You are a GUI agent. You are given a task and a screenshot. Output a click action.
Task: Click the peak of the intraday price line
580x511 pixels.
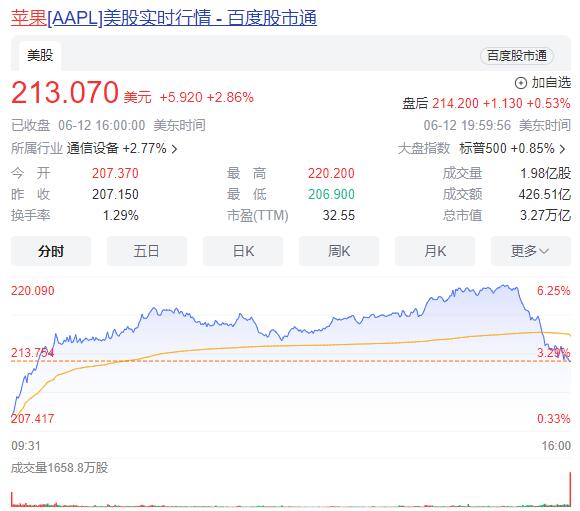click(504, 285)
